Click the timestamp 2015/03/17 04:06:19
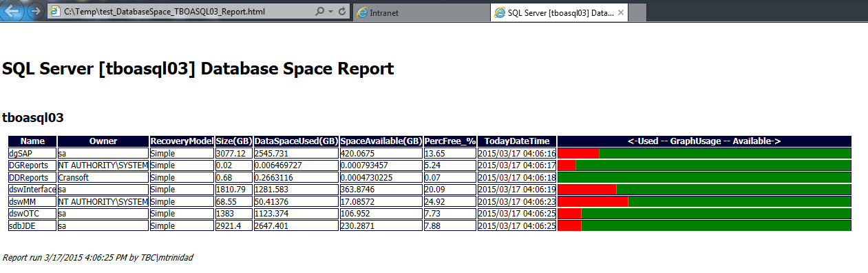The width and height of the screenshot is (868, 273). point(517,190)
